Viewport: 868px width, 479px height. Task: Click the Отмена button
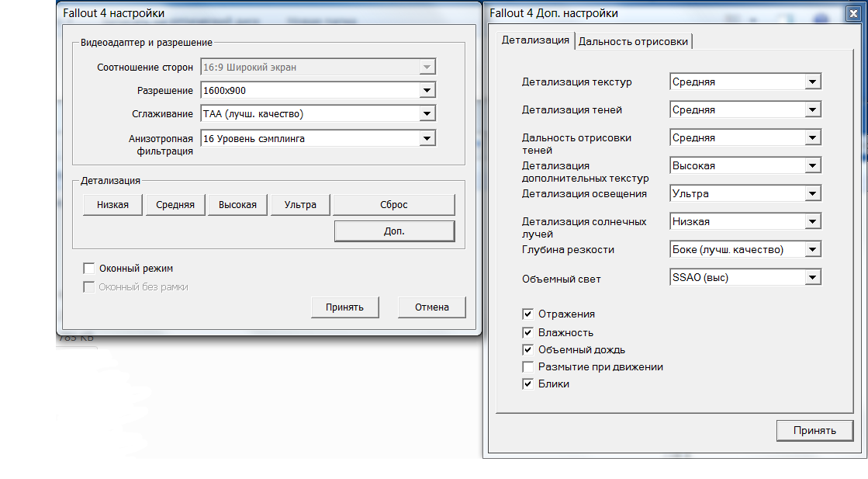pyautogui.click(x=432, y=307)
